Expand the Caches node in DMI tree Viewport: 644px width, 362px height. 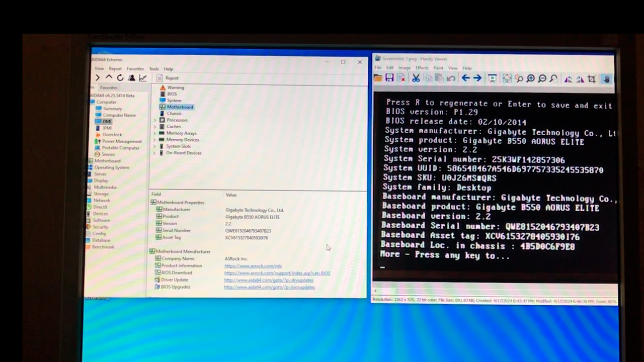click(155, 127)
